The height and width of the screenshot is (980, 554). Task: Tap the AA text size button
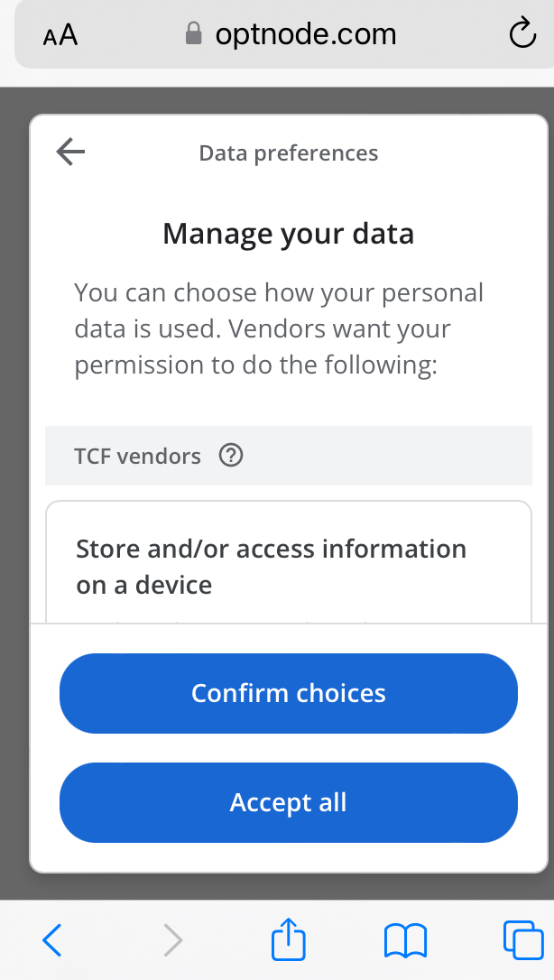pyautogui.click(x=60, y=35)
